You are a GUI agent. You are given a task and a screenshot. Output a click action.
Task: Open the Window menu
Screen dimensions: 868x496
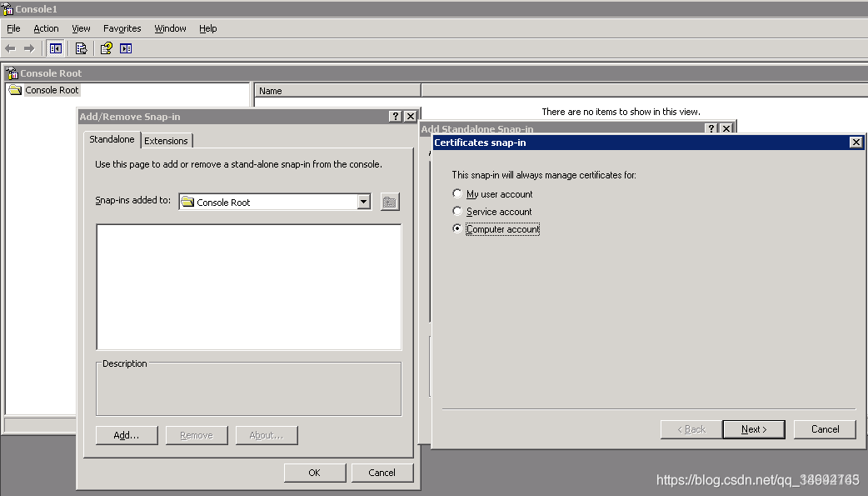click(170, 28)
